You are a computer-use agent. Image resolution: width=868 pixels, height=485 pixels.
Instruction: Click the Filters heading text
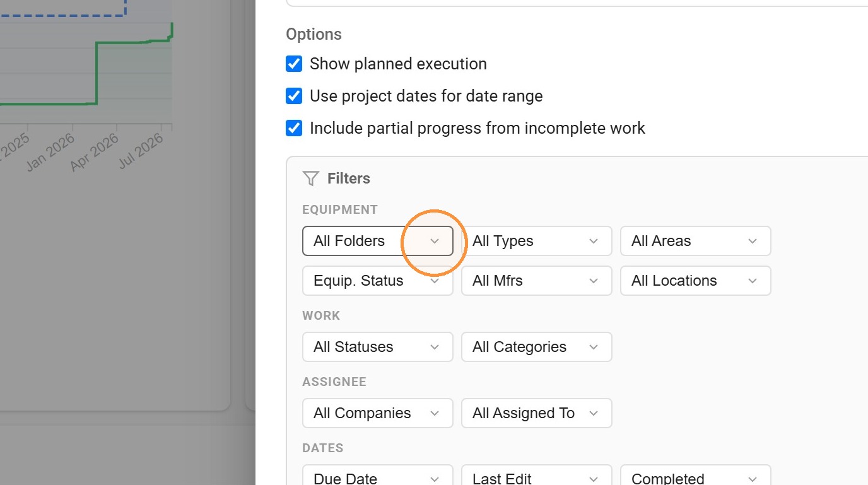click(x=349, y=178)
